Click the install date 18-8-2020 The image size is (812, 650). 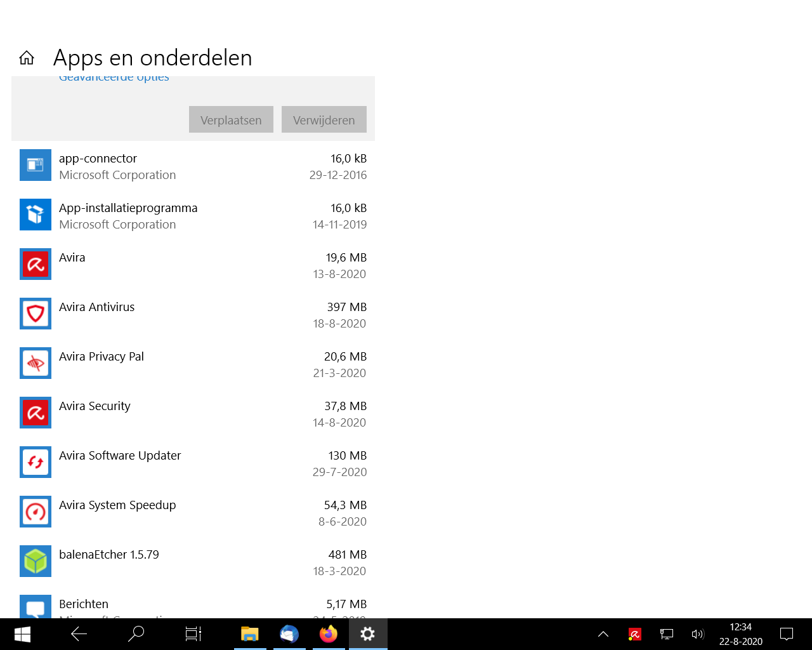(340, 324)
